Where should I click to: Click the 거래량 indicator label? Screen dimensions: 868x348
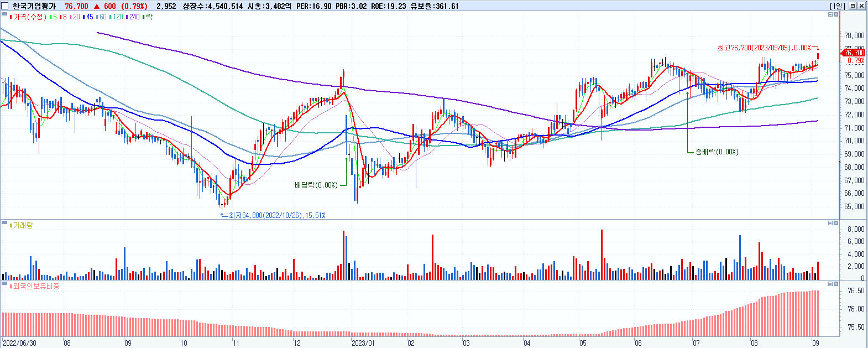coord(22,225)
